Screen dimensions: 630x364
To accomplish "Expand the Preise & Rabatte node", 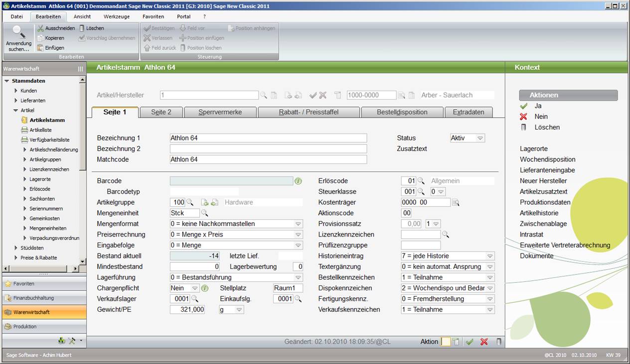I will click(16, 258).
